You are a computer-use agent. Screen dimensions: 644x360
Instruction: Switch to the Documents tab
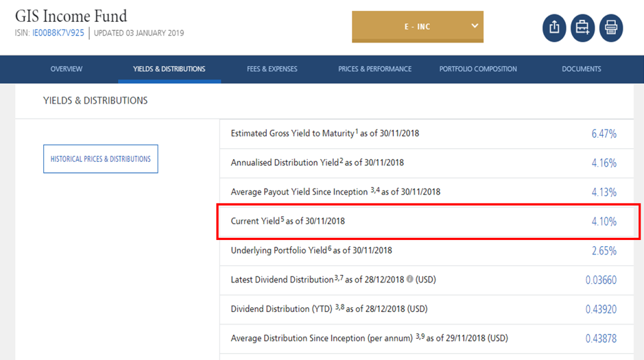pyautogui.click(x=581, y=69)
